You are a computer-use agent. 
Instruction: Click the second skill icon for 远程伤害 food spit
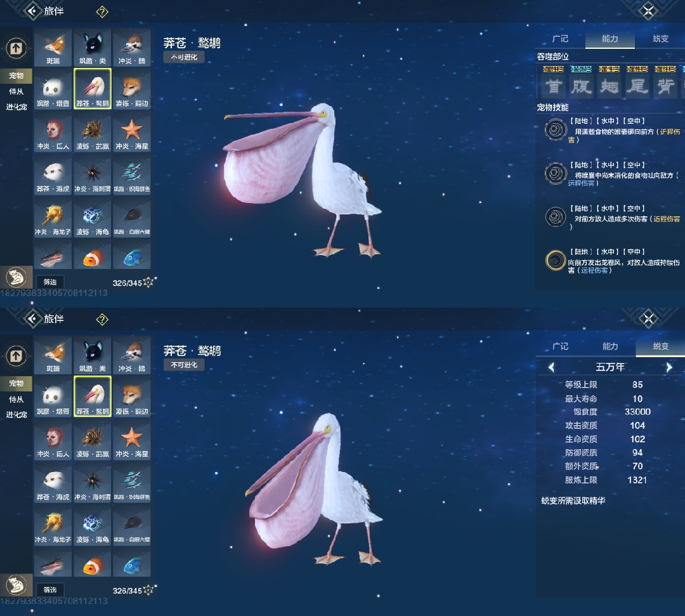pyautogui.click(x=555, y=173)
